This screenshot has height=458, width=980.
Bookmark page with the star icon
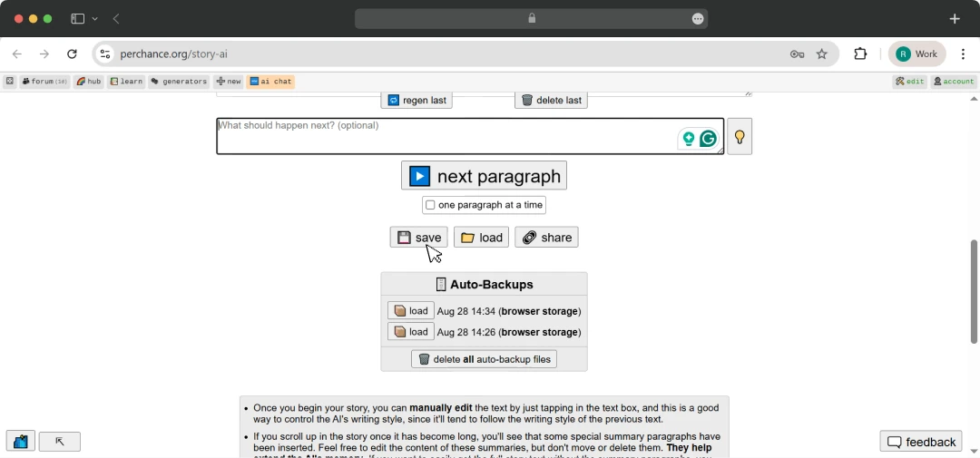[822, 54]
